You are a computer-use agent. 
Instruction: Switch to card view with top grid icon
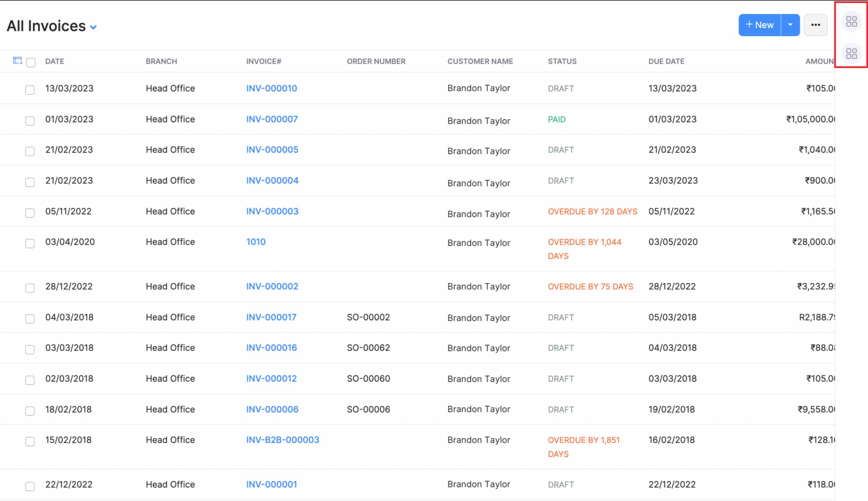[852, 22]
